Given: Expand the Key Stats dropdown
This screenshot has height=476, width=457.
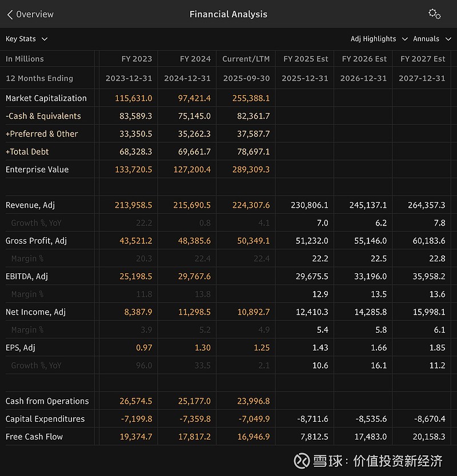Looking at the screenshot, I should point(26,39).
